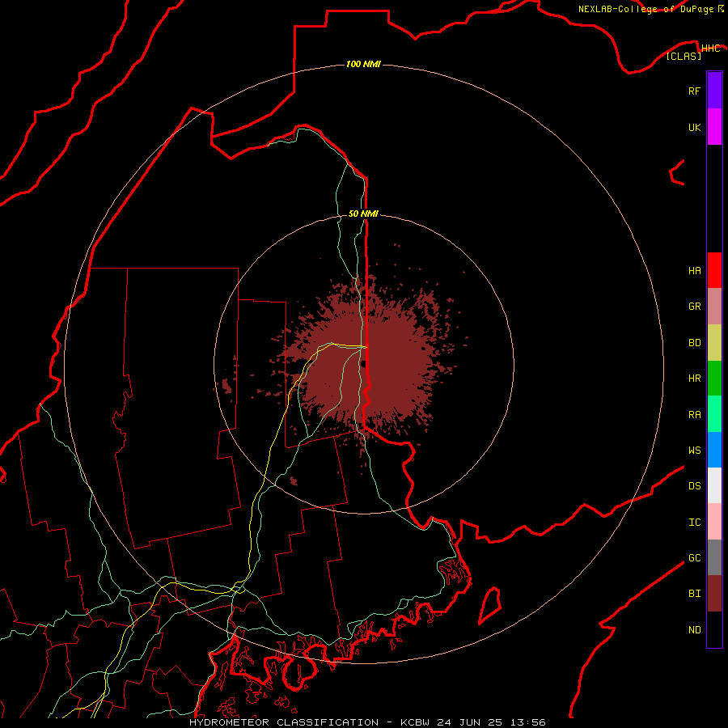The height and width of the screenshot is (728, 728).
Task: Click the HHC product code label
Action: 711,49
